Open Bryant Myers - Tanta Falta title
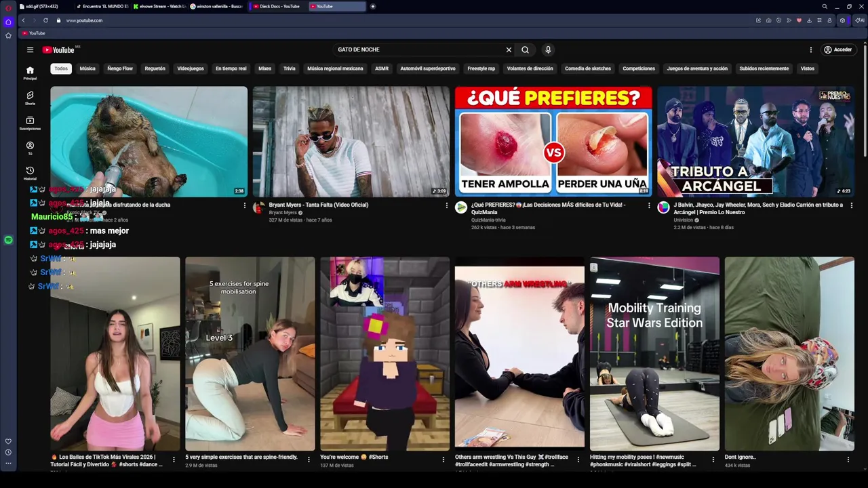868x488 pixels. 319,205
